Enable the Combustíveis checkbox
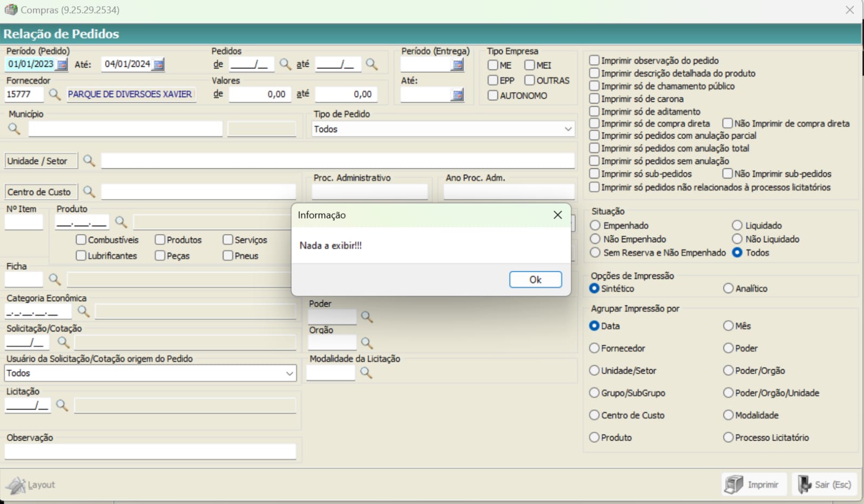864x504 pixels. pyautogui.click(x=81, y=240)
